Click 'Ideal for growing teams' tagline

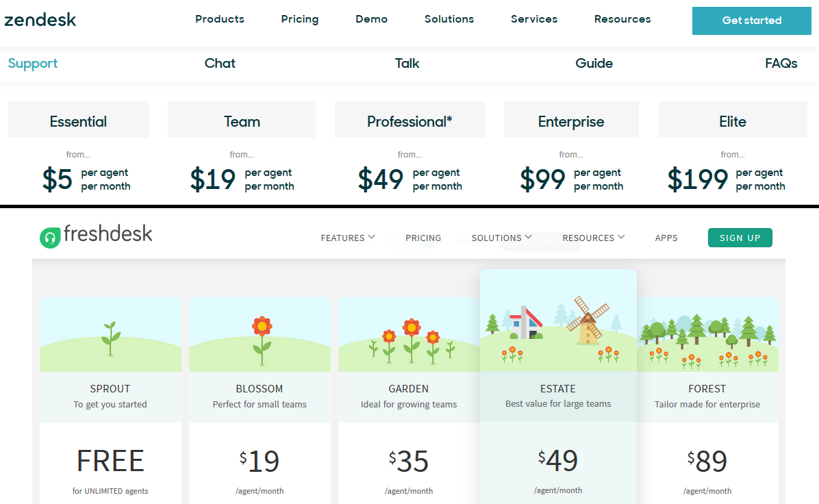pyautogui.click(x=408, y=404)
